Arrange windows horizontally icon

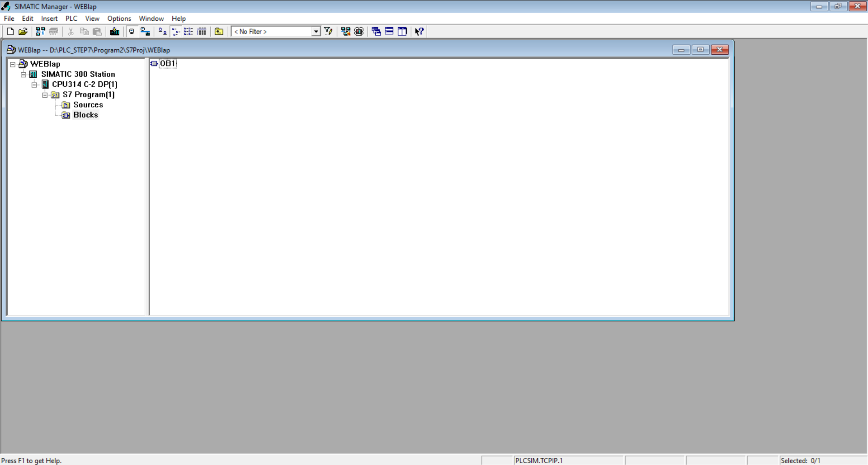tap(389, 31)
